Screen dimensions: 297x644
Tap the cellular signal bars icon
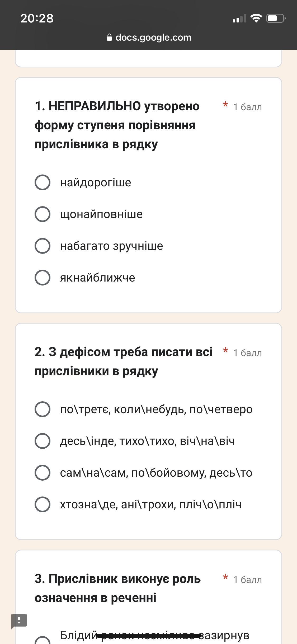(x=239, y=19)
